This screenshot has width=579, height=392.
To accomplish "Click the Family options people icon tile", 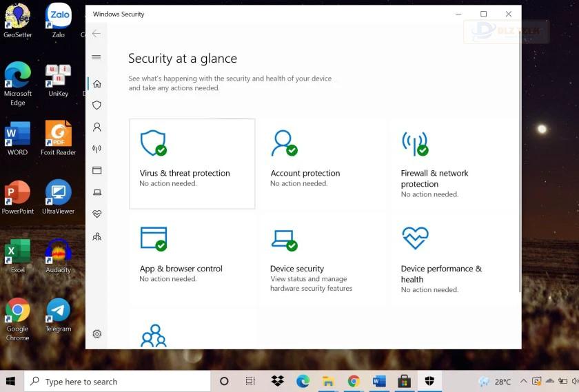I will click(x=192, y=329).
